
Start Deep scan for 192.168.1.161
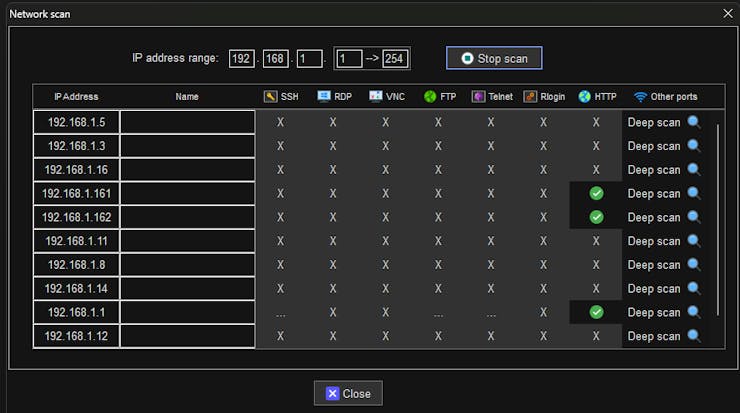pyautogui.click(x=654, y=194)
